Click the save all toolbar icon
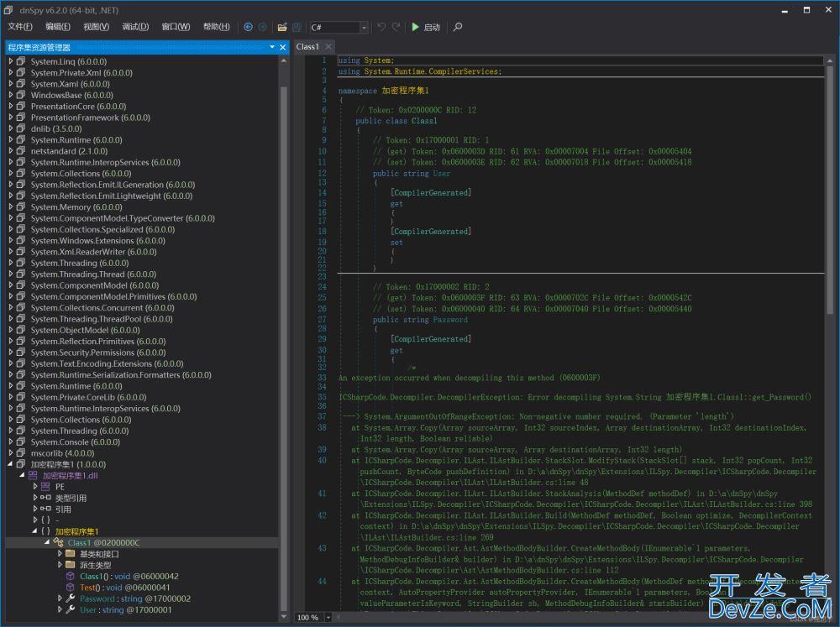This screenshot has height=627, width=840. click(297, 27)
